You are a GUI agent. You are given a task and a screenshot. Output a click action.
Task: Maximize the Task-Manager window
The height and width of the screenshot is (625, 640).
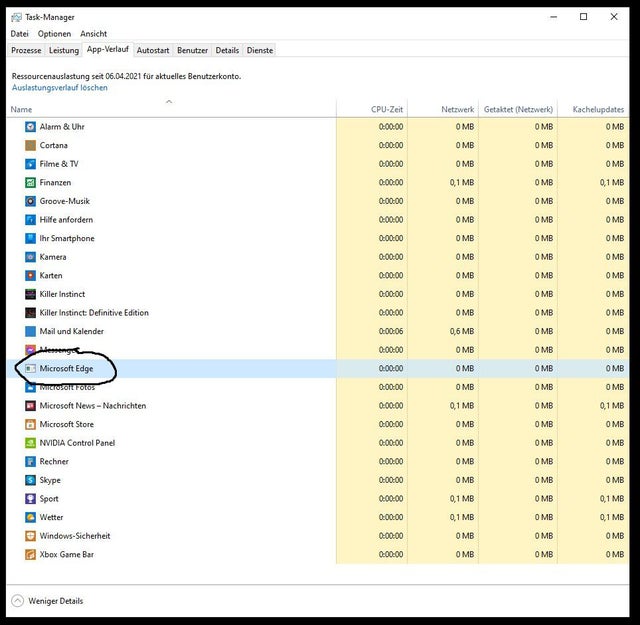pos(584,17)
